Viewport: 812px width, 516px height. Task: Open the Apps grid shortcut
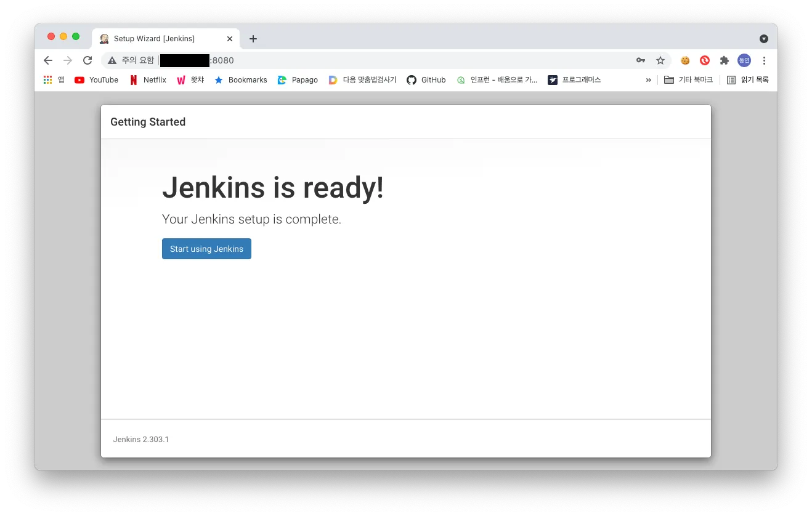[54, 80]
